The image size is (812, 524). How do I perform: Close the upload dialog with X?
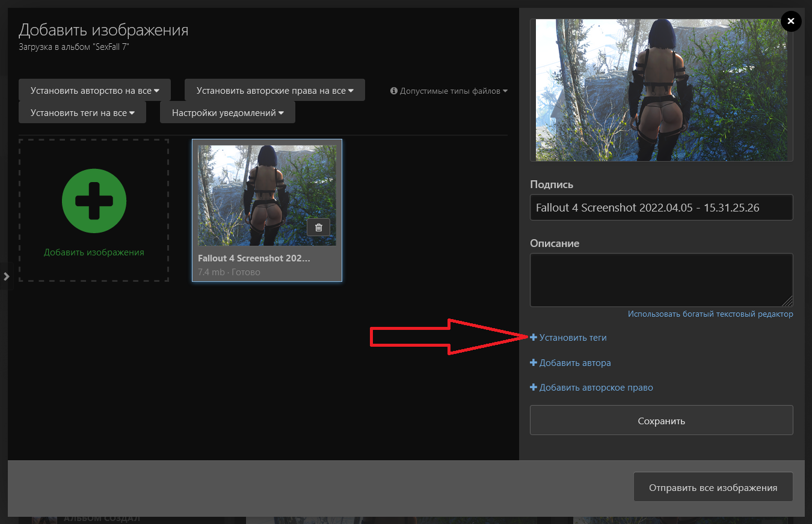790,22
